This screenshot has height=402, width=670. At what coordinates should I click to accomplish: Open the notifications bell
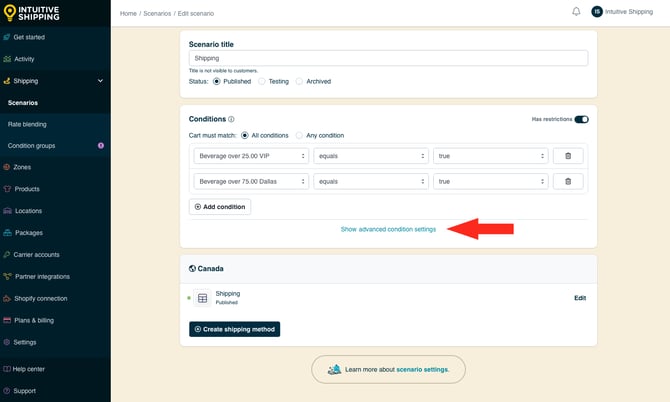point(576,12)
